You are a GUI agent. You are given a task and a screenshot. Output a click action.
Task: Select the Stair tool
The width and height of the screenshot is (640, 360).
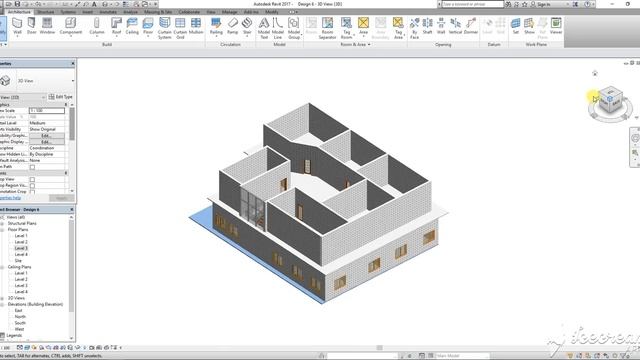pyautogui.click(x=247, y=26)
